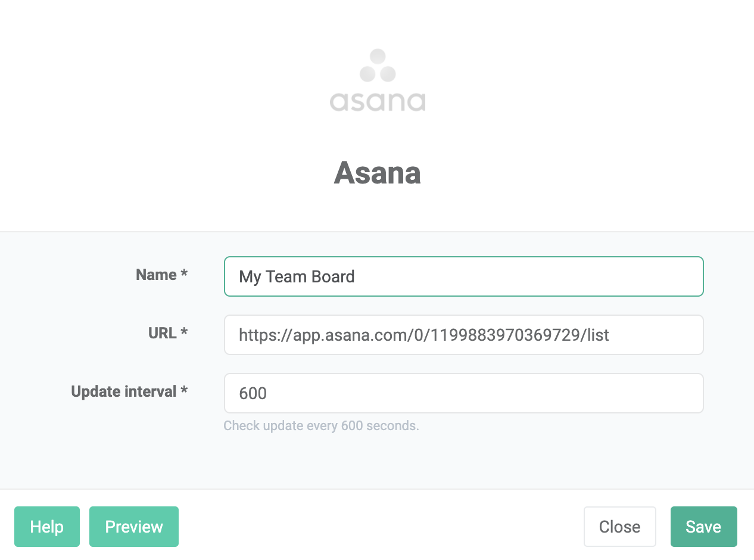Click the Close button

pyautogui.click(x=620, y=527)
